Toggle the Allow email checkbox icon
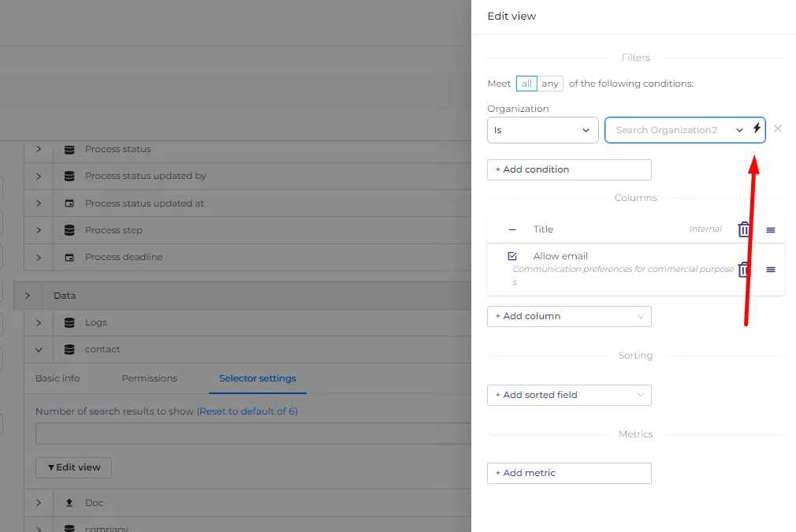796x532 pixels. [512, 256]
